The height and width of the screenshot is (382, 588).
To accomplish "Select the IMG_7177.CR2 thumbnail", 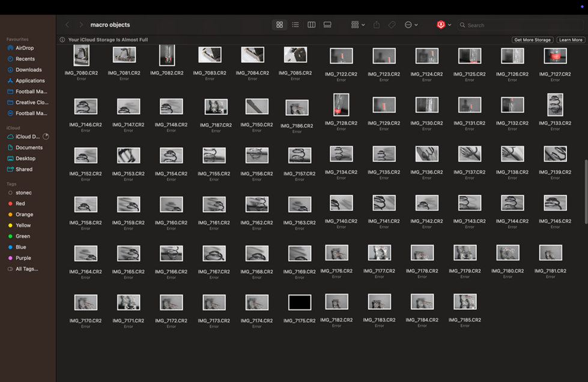I will (x=380, y=252).
